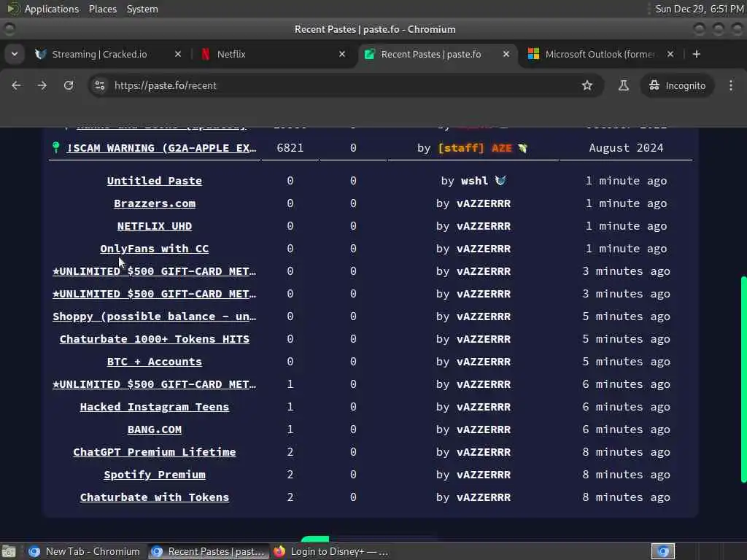This screenshot has width=747, height=560.
Task: Click the page scrollbar thumb on right
Action: [x=743, y=379]
